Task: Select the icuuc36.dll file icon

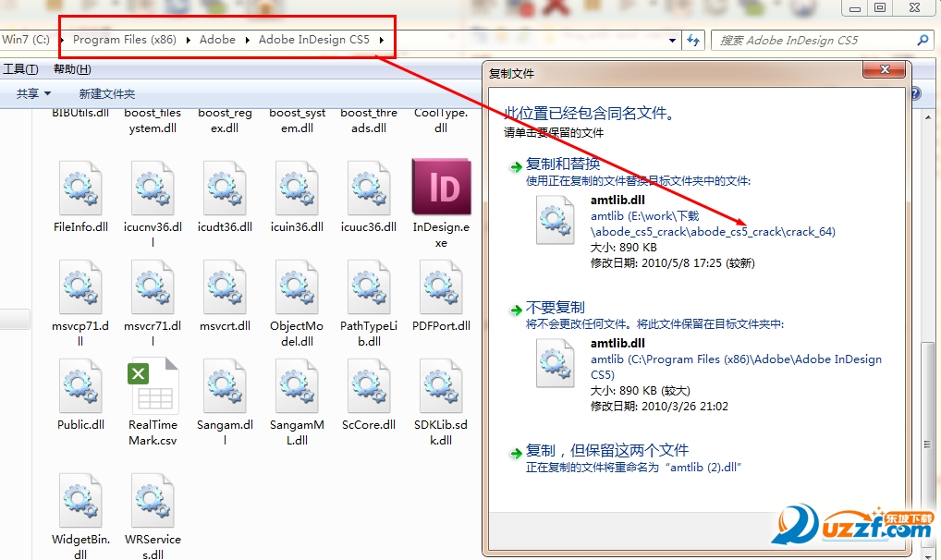Action: tap(369, 188)
